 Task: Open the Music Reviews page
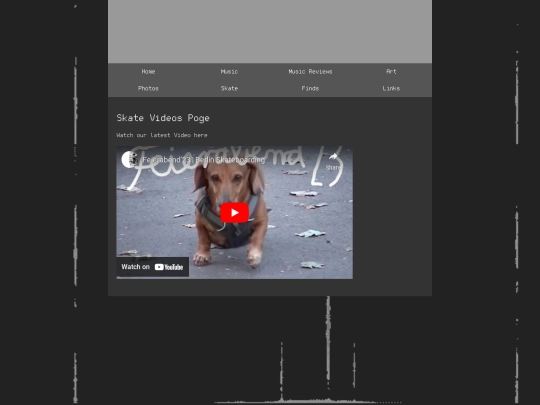coord(310,72)
